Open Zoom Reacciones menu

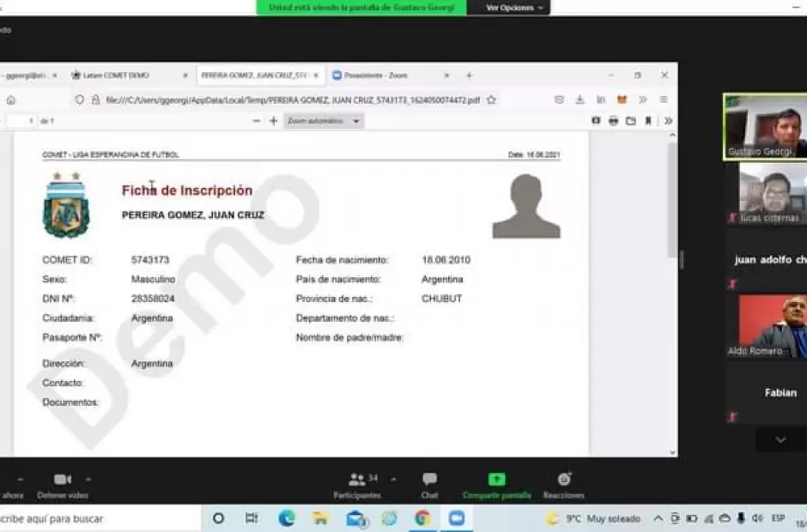pos(563,484)
